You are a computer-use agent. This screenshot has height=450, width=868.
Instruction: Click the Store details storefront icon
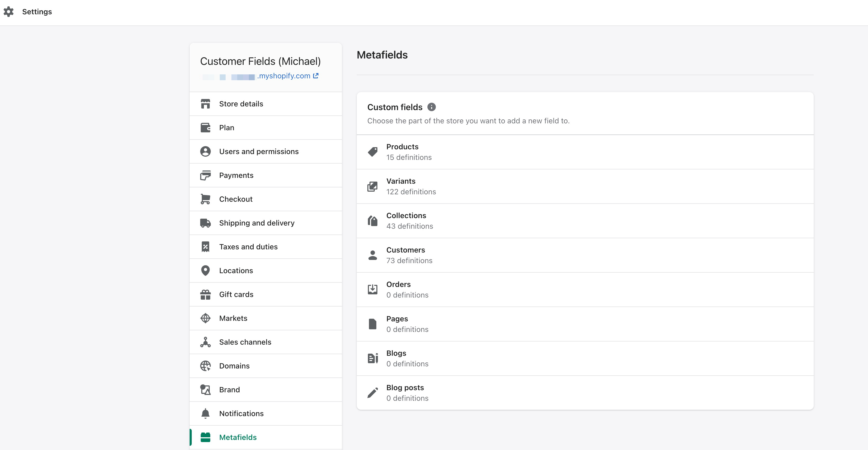tap(205, 104)
